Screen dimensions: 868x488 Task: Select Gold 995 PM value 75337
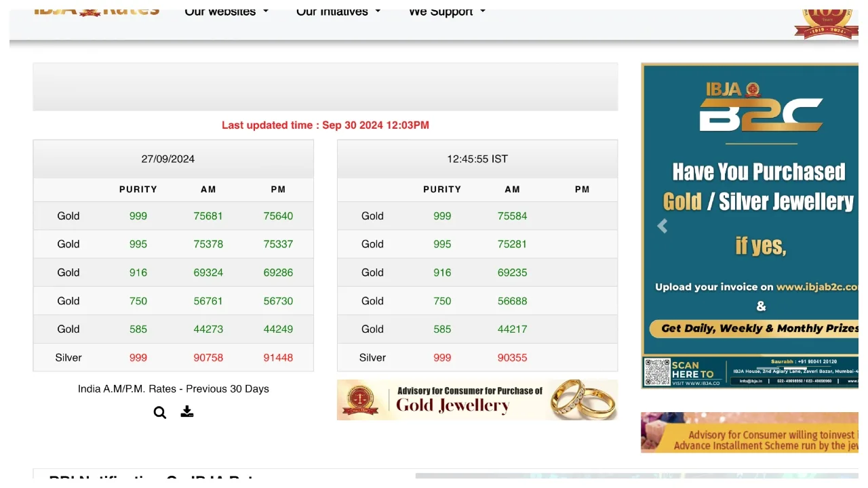tap(278, 244)
